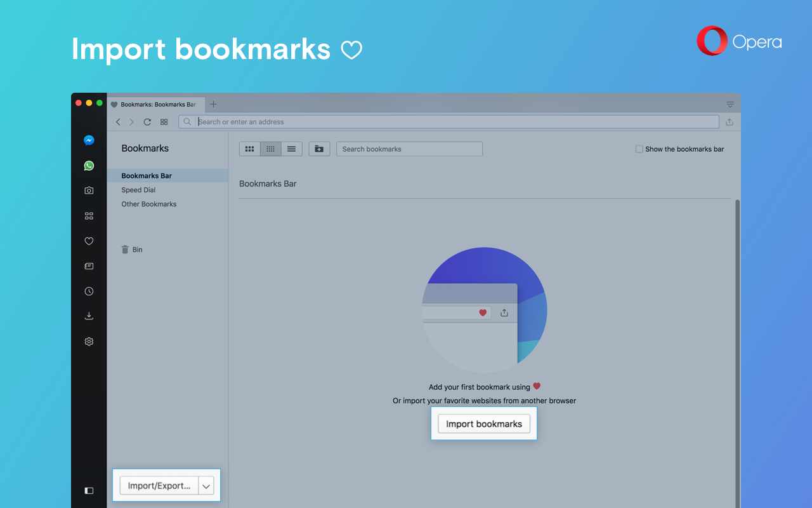
Task: Open WhatsApp in the sidebar
Action: [x=89, y=166]
